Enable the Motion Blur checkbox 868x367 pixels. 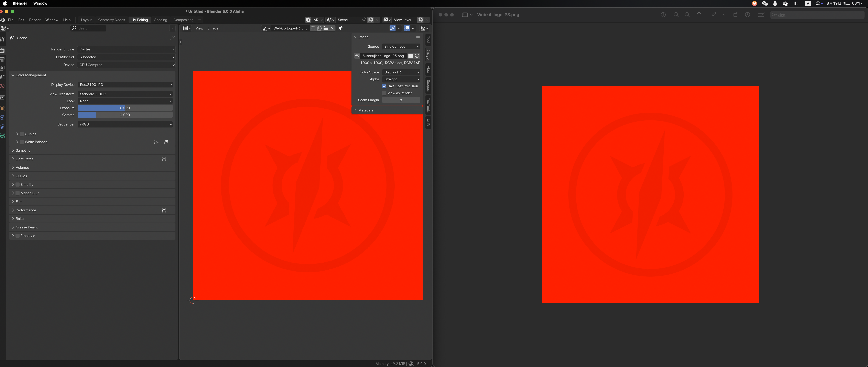(x=18, y=193)
